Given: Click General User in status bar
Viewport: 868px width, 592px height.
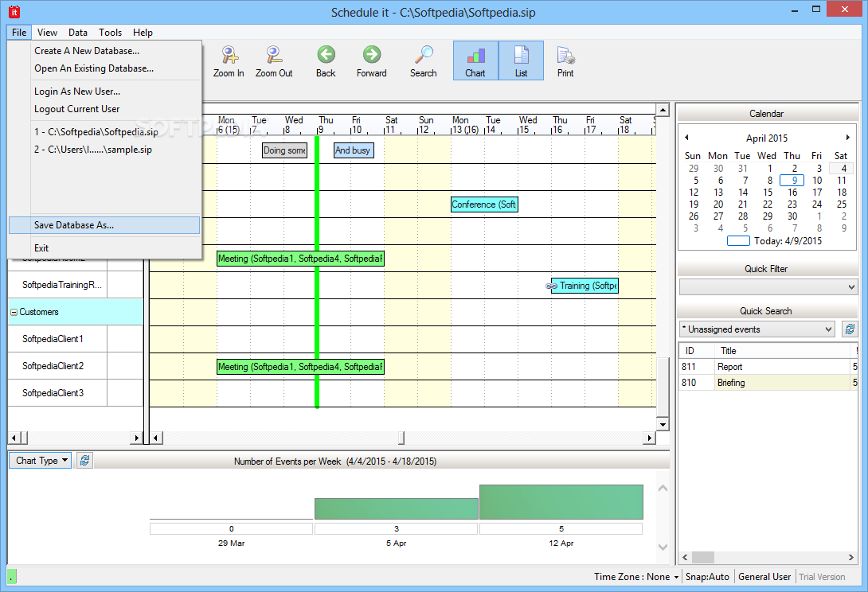Looking at the screenshot, I should pos(764,577).
